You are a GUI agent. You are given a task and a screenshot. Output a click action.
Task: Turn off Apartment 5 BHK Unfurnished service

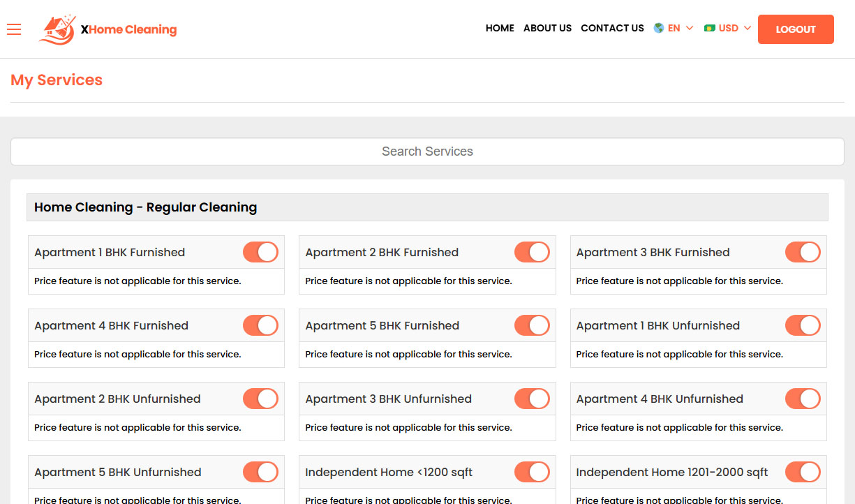click(x=260, y=472)
